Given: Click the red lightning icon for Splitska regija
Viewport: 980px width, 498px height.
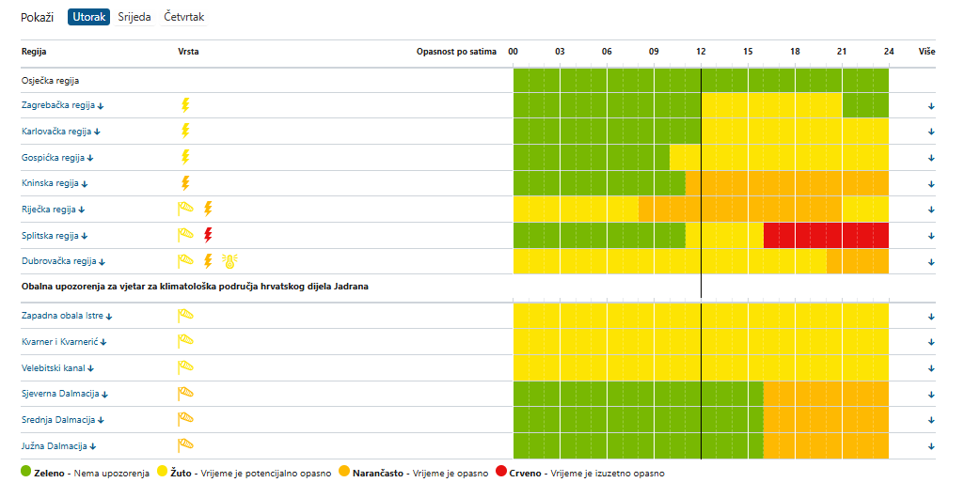Looking at the screenshot, I should (208, 235).
